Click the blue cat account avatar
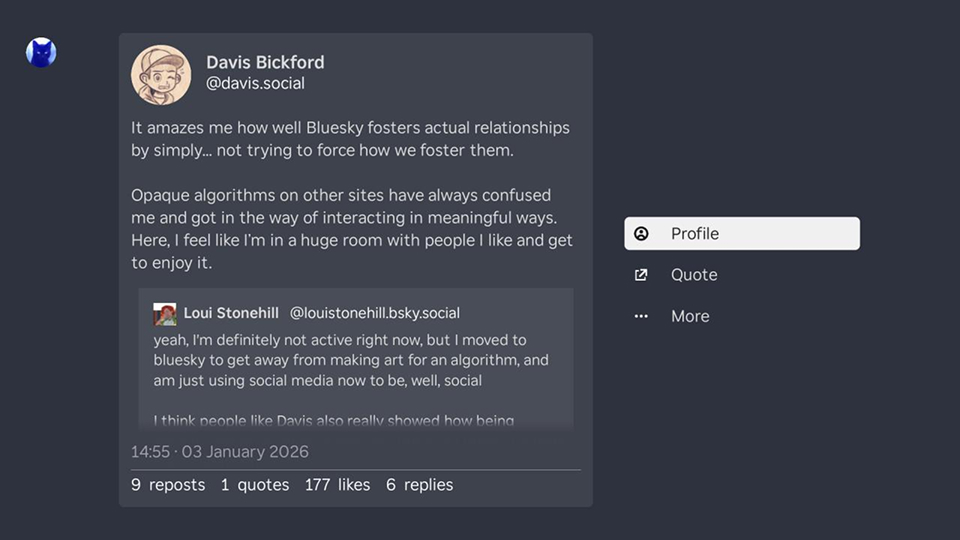The height and width of the screenshot is (540, 960). point(41,52)
